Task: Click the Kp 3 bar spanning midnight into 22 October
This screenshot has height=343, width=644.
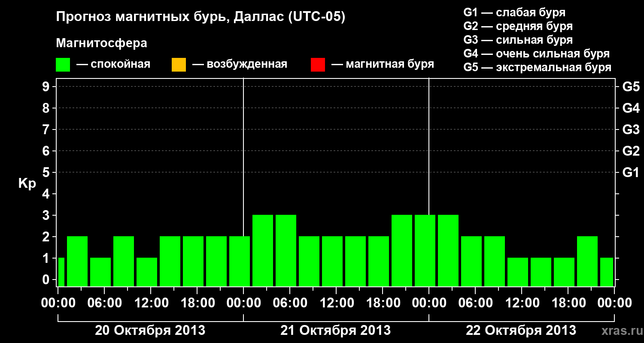Action: [425, 250]
